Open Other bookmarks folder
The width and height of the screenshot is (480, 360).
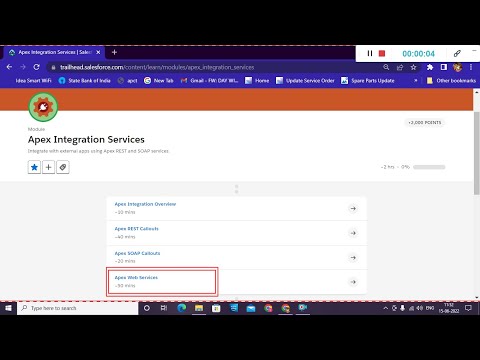(451, 81)
